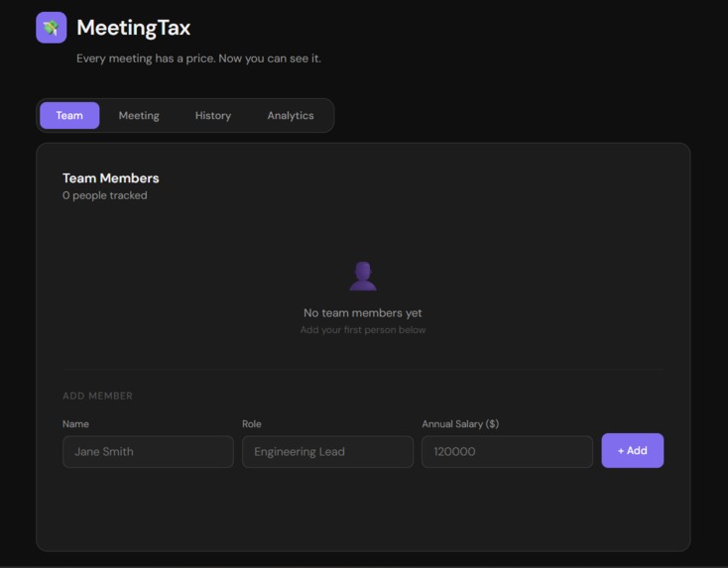Go to the History tab
This screenshot has width=728, height=568.
pyautogui.click(x=213, y=116)
